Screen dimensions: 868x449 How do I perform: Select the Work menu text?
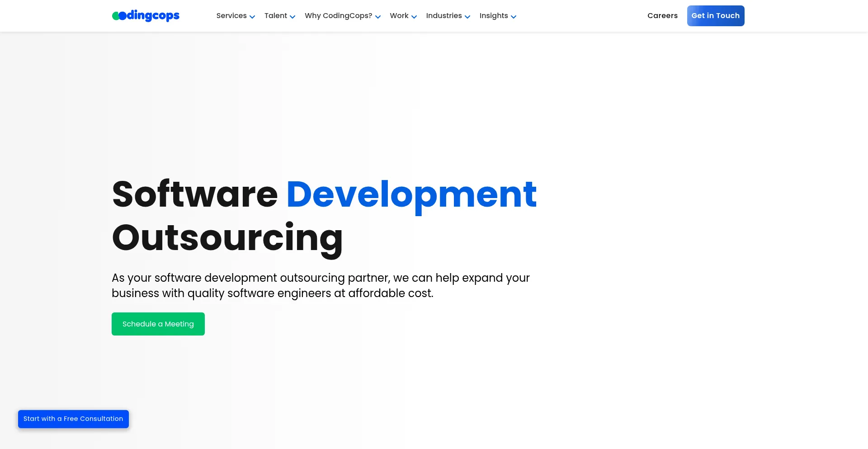click(x=399, y=16)
